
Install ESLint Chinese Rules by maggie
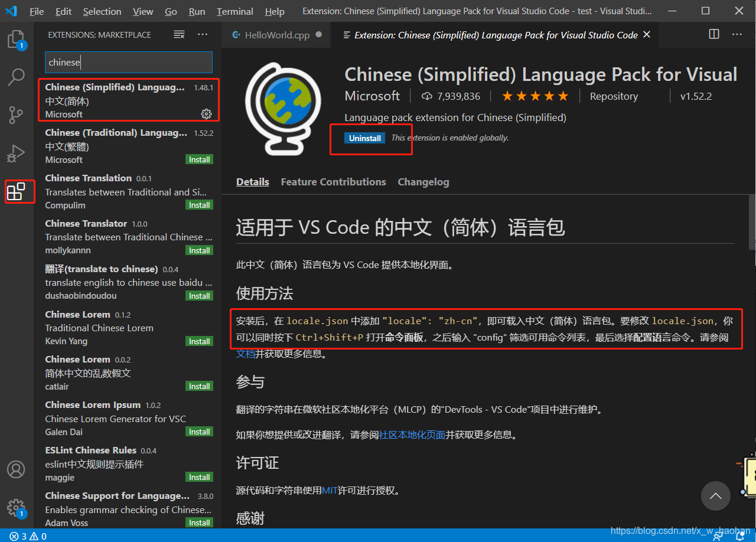point(200,477)
